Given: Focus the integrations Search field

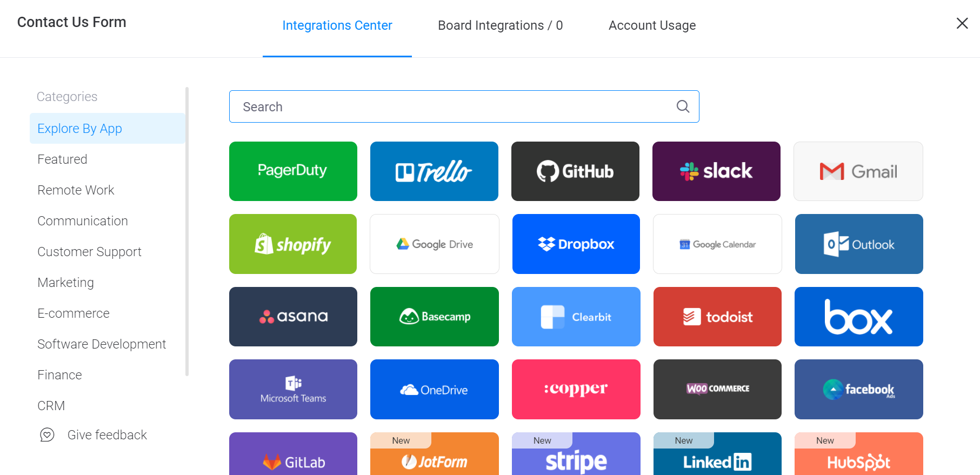Looking at the screenshot, I should [464, 106].
